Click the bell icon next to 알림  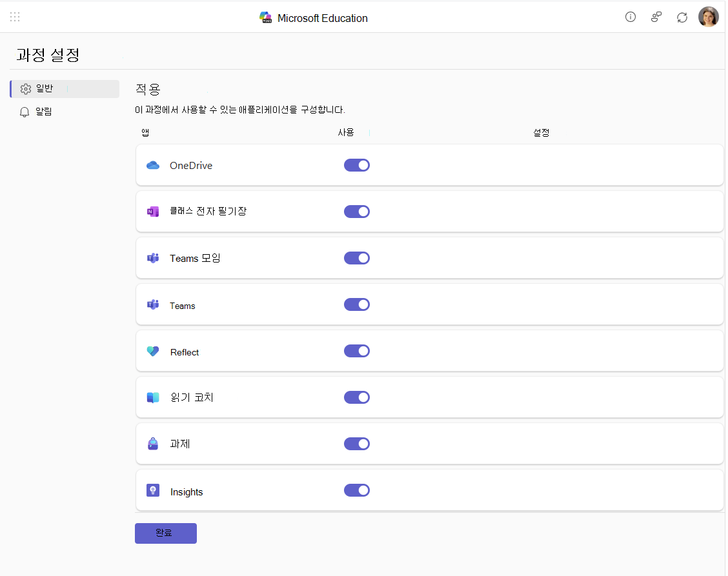[25, 112]
